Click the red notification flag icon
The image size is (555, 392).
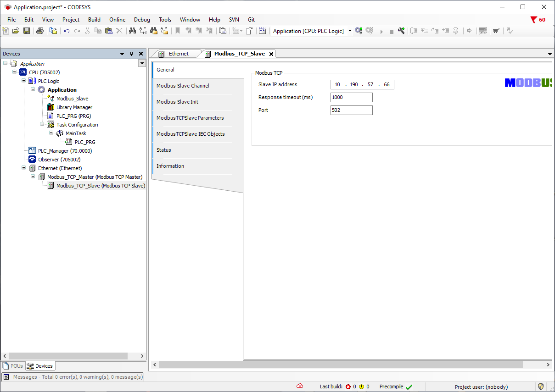point(533,20)
